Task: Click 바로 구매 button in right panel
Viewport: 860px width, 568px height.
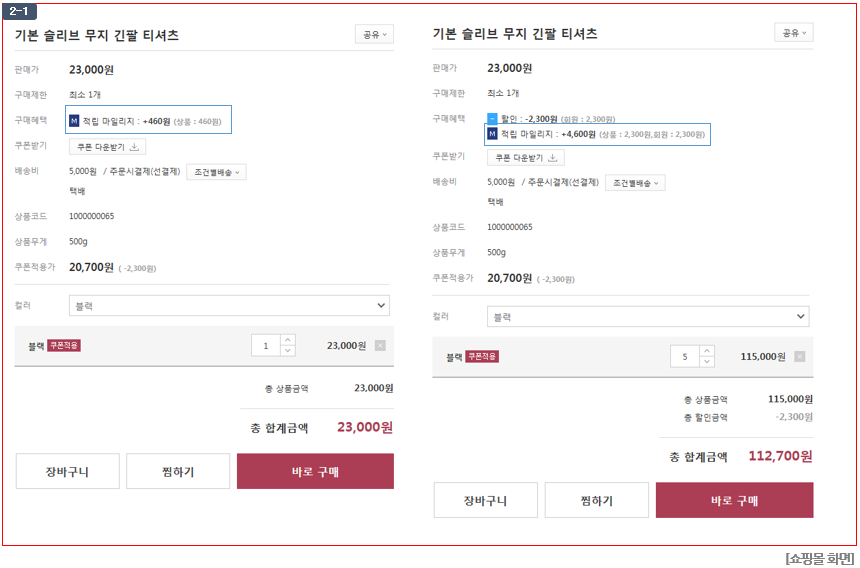Action: 734,501
